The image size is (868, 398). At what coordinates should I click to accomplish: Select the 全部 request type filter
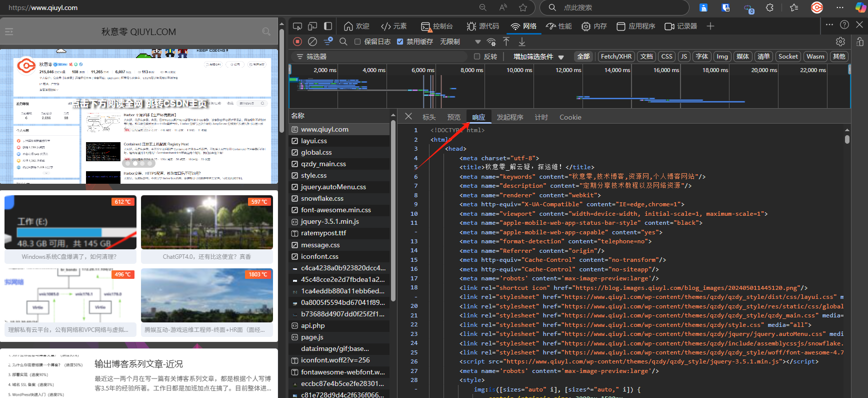pyautogui.click(x=583, y=57)
